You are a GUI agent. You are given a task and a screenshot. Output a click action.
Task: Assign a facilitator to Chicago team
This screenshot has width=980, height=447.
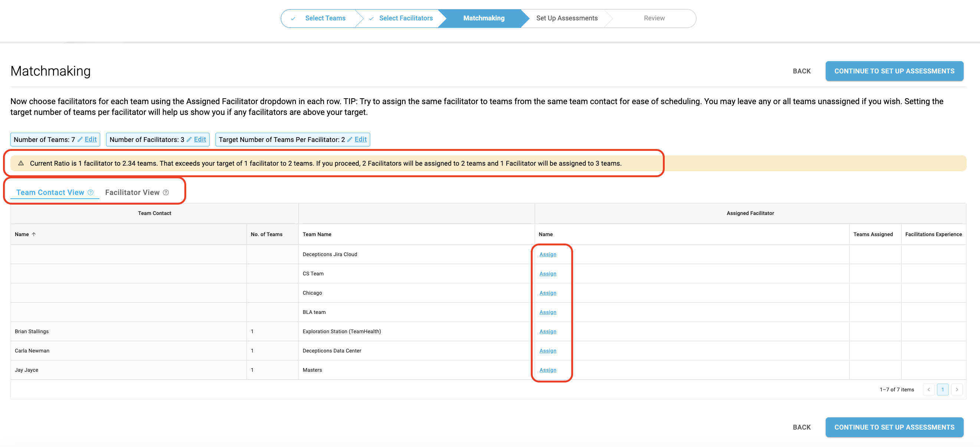[x=548, y=293]
